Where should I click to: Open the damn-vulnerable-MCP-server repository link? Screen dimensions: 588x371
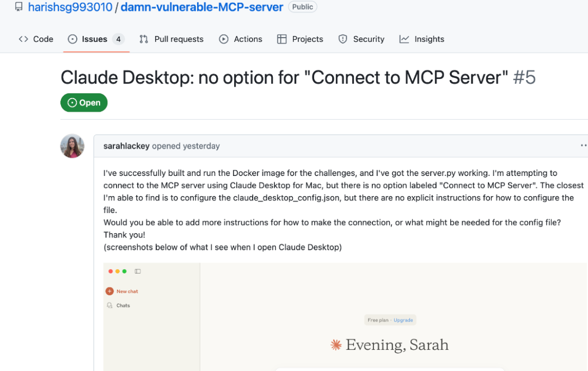point(202,7)
